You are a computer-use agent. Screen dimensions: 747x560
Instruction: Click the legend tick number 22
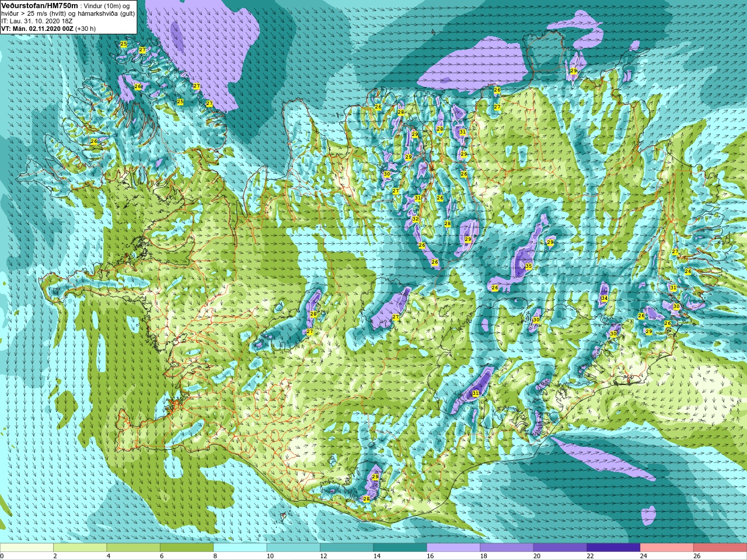591,556
